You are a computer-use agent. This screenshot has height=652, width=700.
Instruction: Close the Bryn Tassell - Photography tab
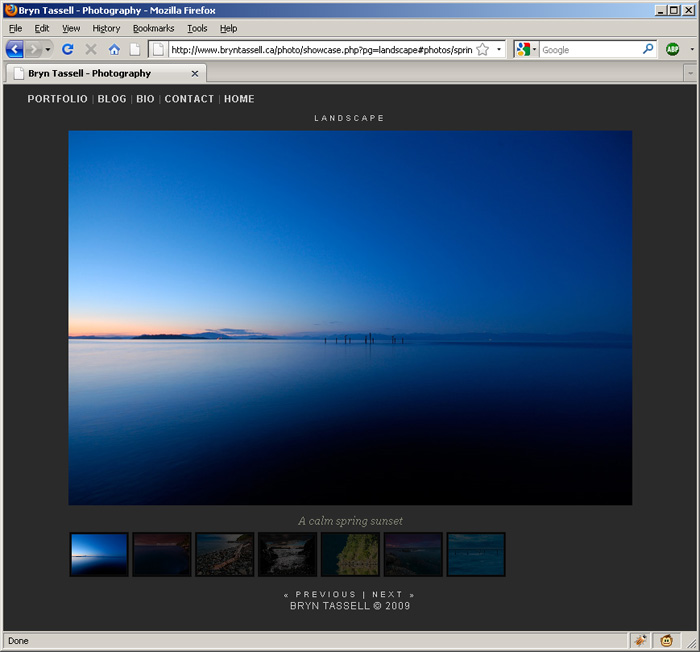[x=195, y=74]
